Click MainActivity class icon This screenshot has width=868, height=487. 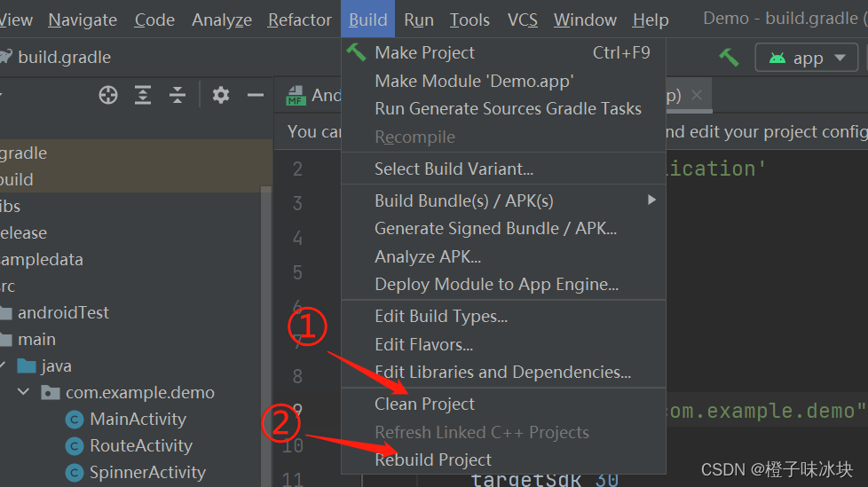pos(75,420)
